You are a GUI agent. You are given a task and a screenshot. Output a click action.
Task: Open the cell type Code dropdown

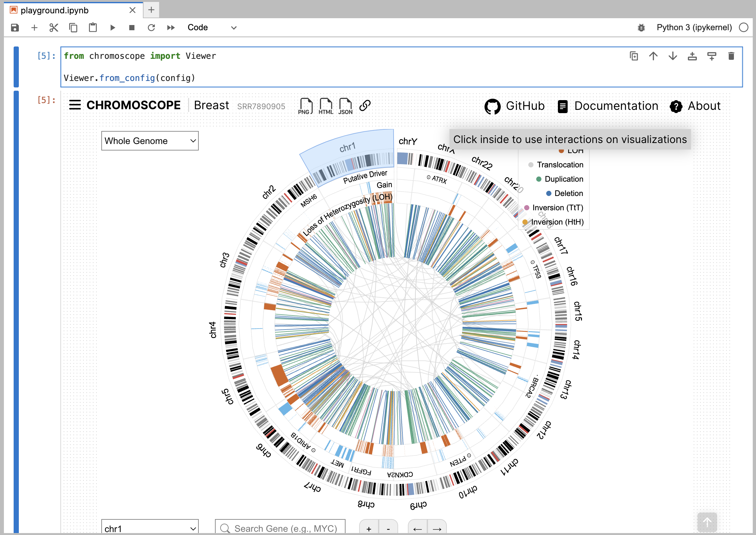[x=212, y=28]
